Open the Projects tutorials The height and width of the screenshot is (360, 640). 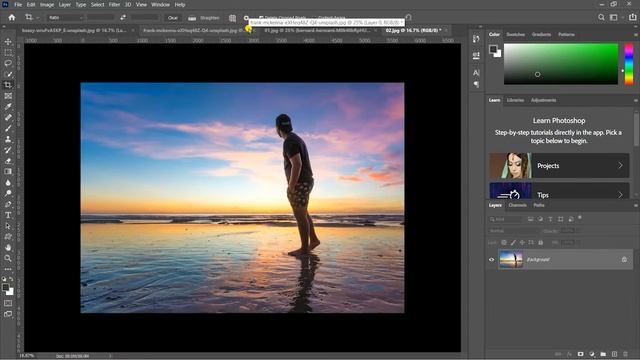tap(559, 165)
